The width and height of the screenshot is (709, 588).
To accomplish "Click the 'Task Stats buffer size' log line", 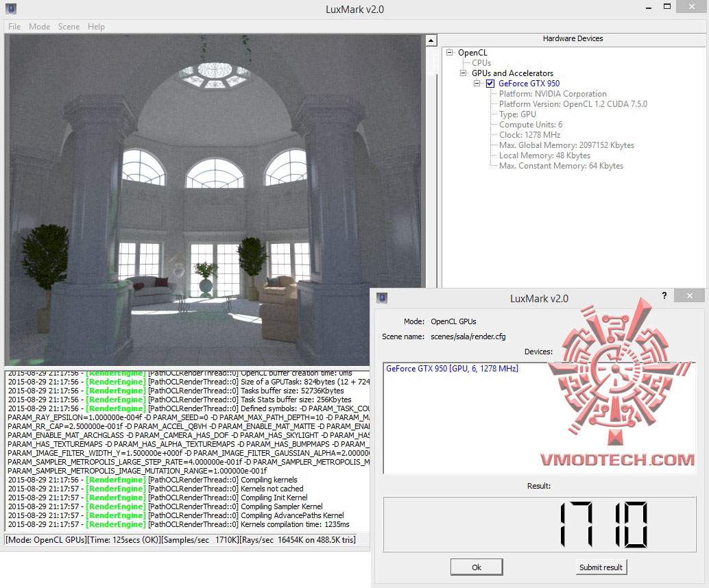I will [x=180, y=400].
